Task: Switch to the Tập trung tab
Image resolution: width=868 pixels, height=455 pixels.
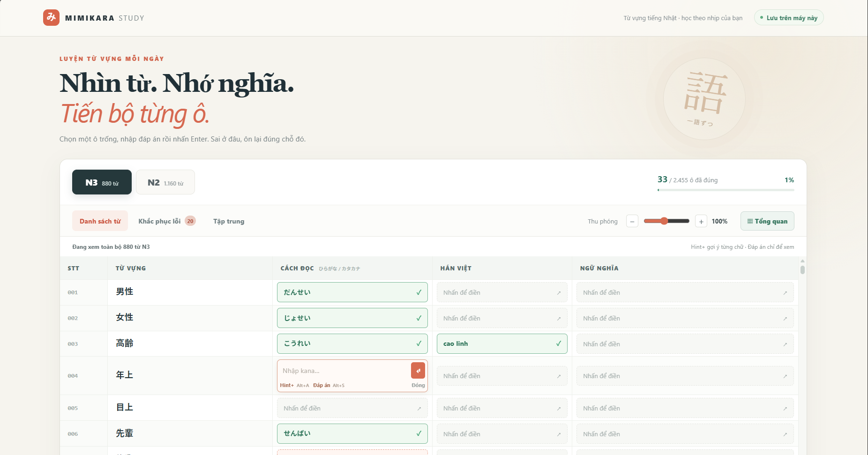Action: [229, 221]
